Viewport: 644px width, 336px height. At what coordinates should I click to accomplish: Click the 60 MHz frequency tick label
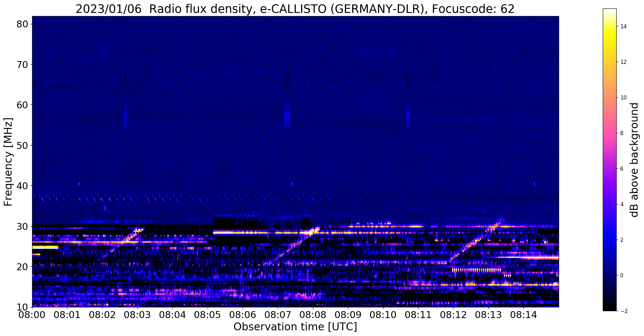[22, 105]
